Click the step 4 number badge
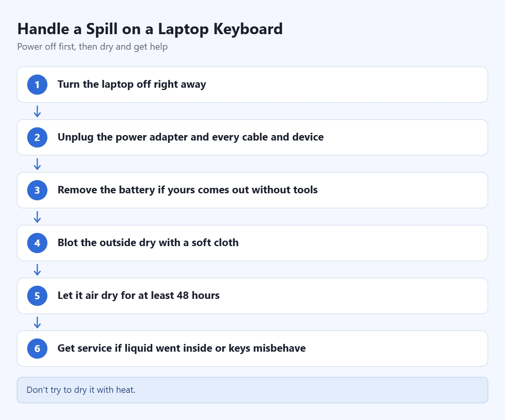 37,243
